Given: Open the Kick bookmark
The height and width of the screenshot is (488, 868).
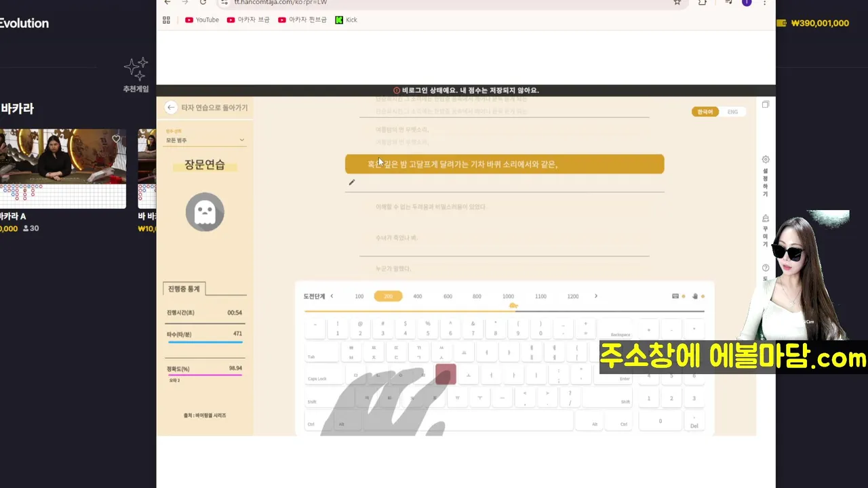Looking at the screenshot, I should pyautogui.click(x=347, y=20).
